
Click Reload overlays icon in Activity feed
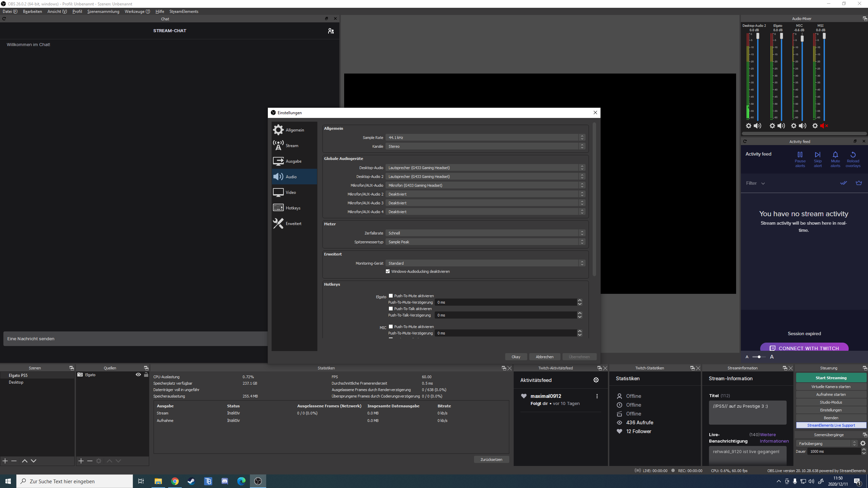pos(853,155)
